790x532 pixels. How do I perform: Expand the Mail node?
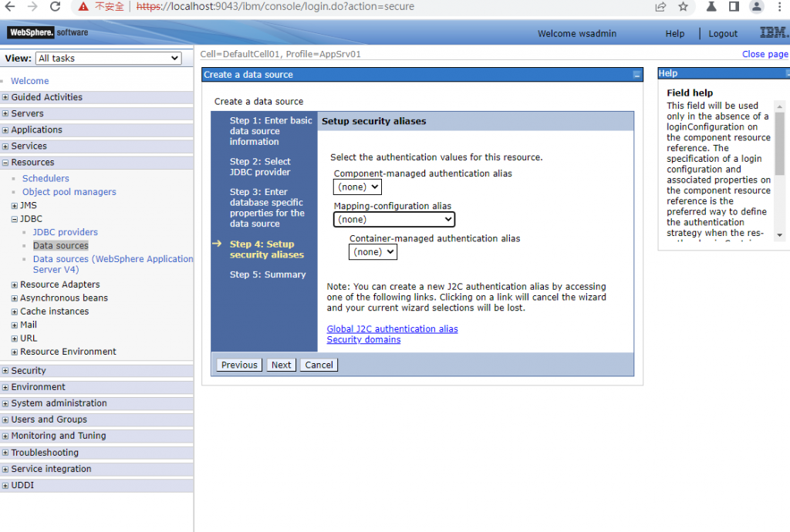coord(15,325)
